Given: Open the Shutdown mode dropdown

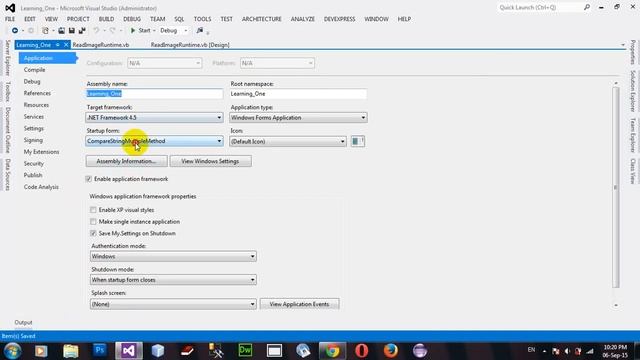Looking at the screenshot, I should (x=173, y=280).
